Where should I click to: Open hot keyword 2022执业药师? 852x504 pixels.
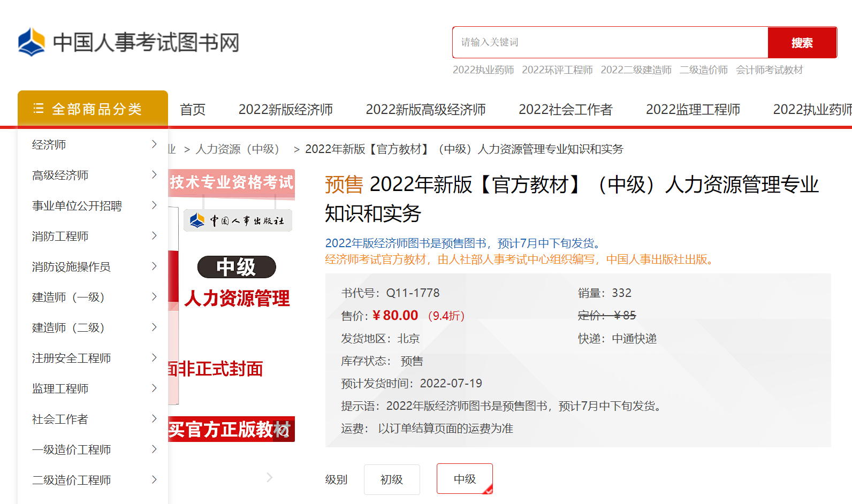(483, 70)
